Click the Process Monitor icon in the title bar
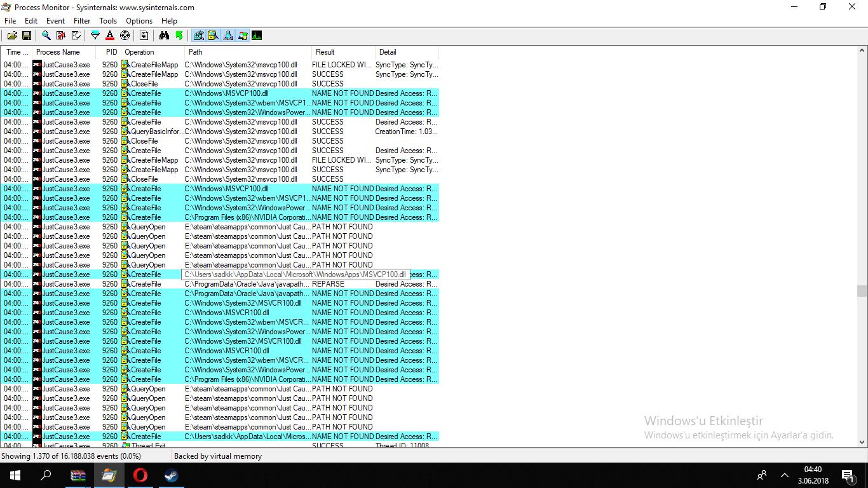The width and height of the screenshot is (868, 488). click(6, 7)
